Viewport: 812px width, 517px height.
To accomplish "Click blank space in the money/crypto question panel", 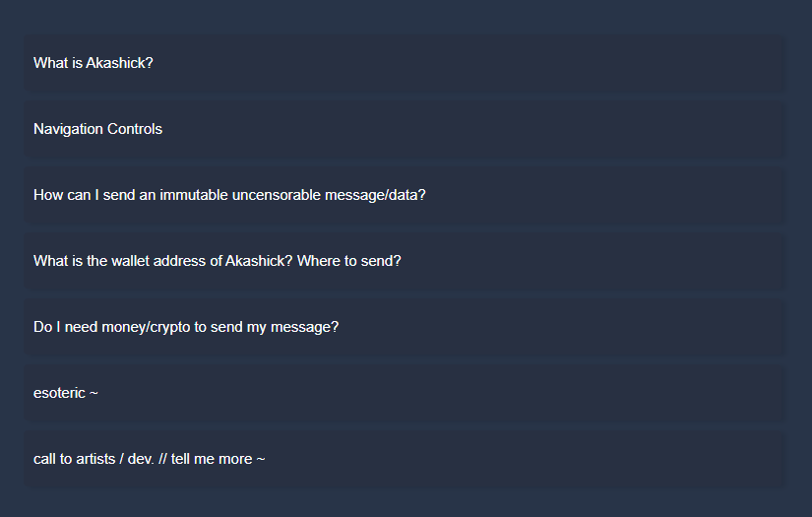I will click(559, 327).
